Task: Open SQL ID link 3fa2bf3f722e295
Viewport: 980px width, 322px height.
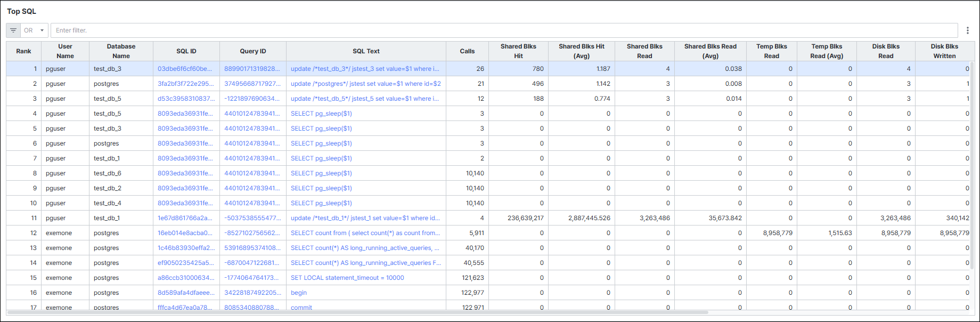Action: click(x=186, y=84)
